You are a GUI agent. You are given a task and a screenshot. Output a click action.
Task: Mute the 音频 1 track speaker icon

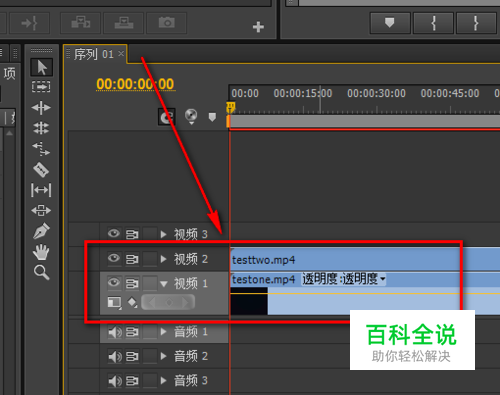tap(115, 332)
